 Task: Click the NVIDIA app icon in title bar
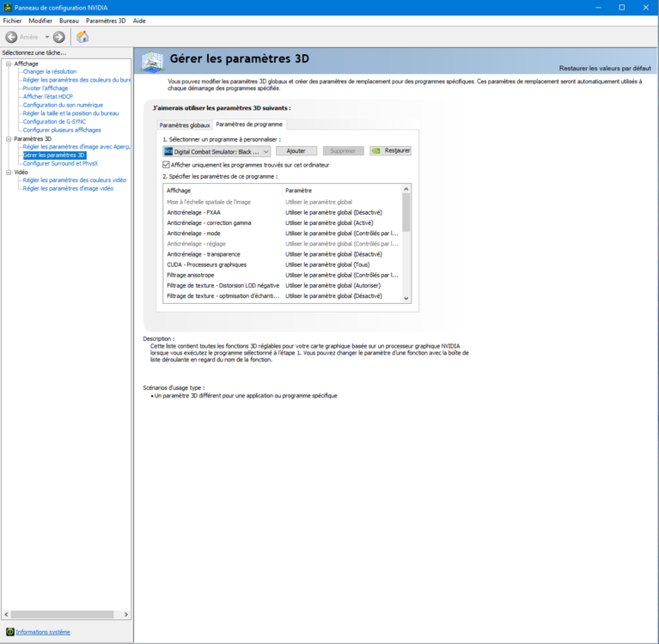point(8,8)
